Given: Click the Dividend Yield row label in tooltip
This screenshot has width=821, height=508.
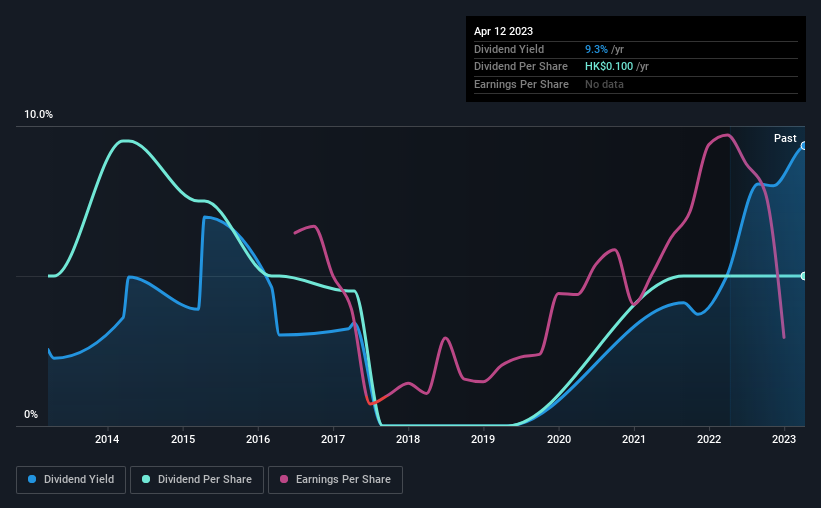Looking at the screenshot, I should (x=509, y=49).
